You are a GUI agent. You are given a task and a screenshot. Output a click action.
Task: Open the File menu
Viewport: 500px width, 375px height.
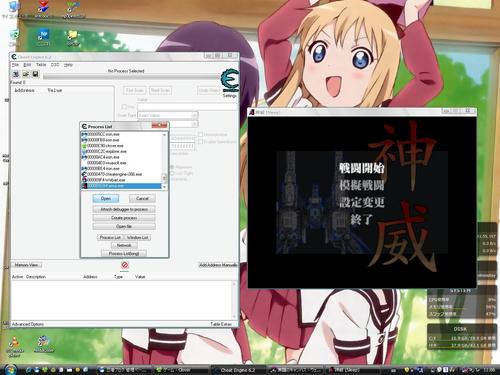click(15, 65)
